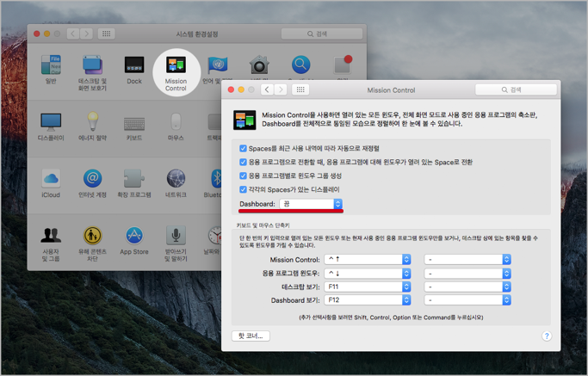The width and height of the screenshot is (588, 376).
Task: Toggle 각각의 Spaces가 있는 디스플레이 checkbox
Action: [x=243, y=189]
